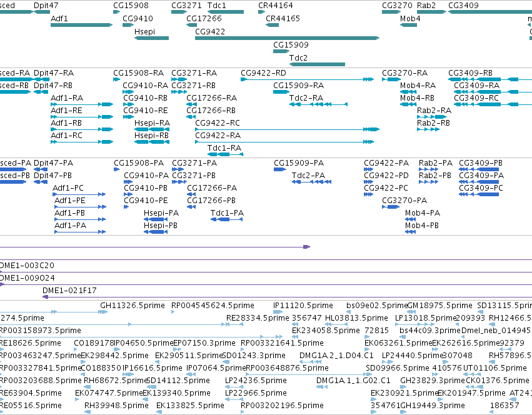Select the CG9410 gene label
The image size is (532, 415).
(138, 18)
